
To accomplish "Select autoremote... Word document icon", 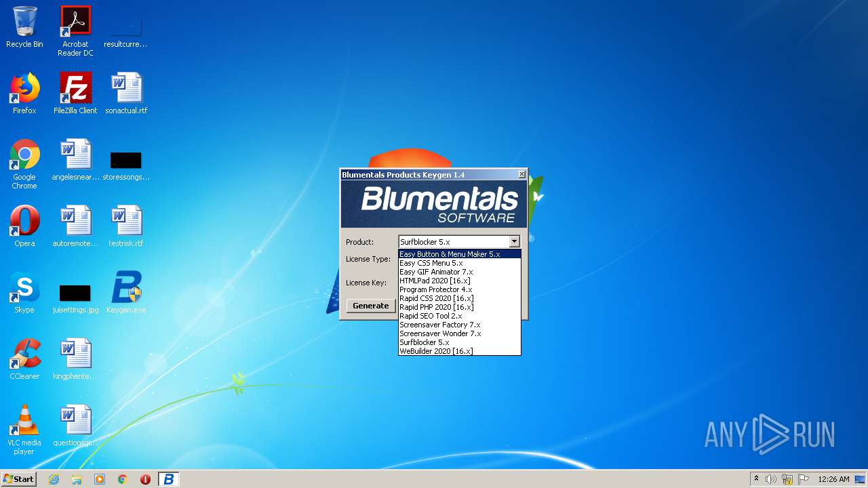I will click(x=75, y=226).
